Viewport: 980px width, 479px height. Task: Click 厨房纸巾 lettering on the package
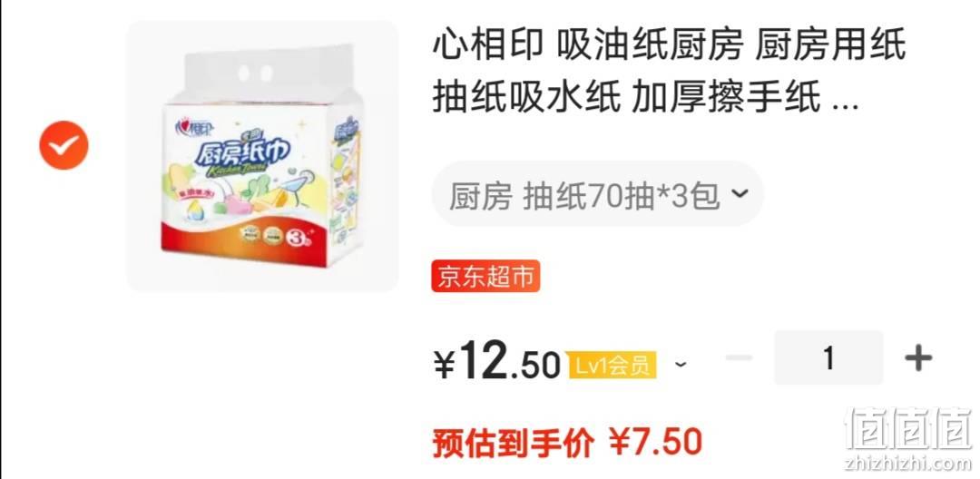[x=240, y=153]
